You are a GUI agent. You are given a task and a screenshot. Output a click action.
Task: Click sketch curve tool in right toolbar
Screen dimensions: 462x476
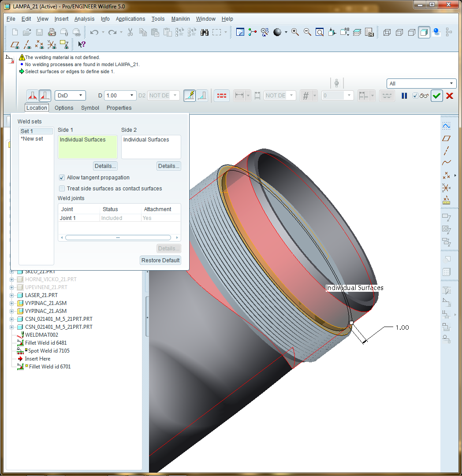click(446, 126)
